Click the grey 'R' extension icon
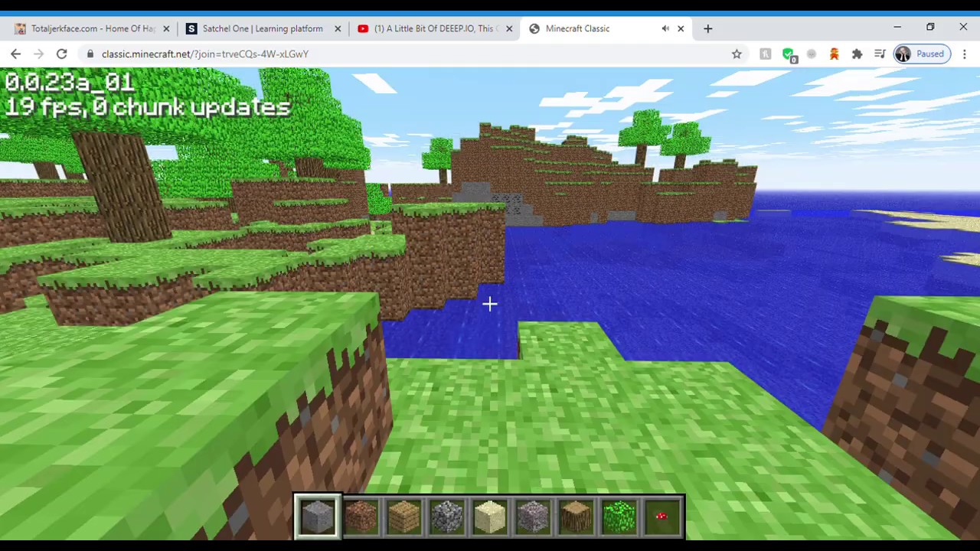The image size is (980, 551). [765, 54]
